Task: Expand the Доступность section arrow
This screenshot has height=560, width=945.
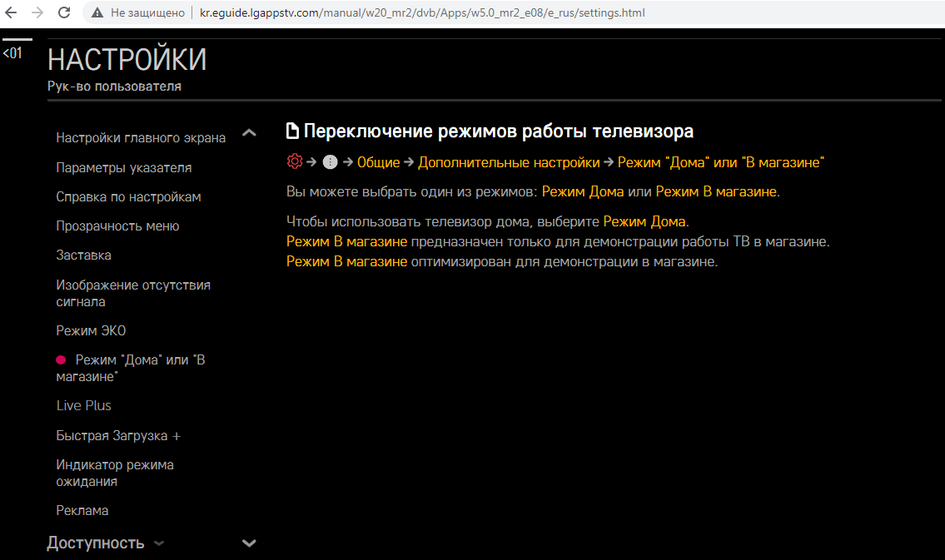Action: click(x=159, y=543)
